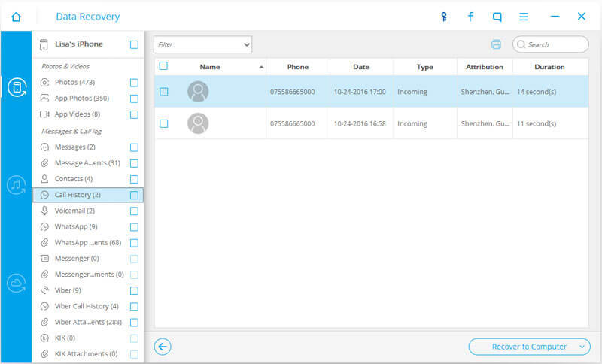Check the Viber (9) checkbox
602x364 pixels.
click(134, 291)
